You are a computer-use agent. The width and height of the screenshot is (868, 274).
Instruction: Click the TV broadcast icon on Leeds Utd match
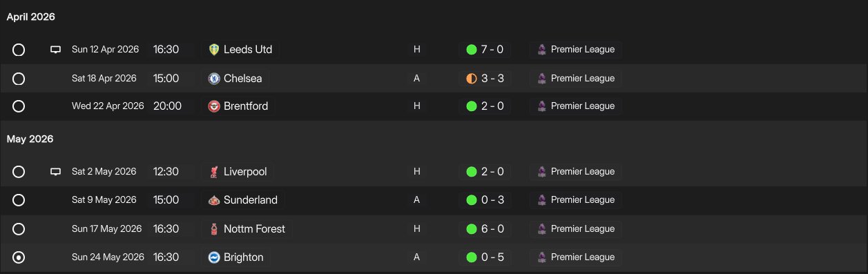click(56, 50)
